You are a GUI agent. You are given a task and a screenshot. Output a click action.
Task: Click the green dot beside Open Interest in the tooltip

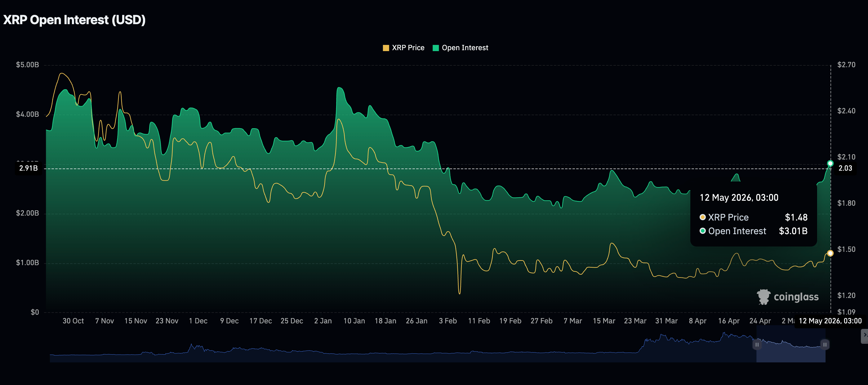pos(702,231)
